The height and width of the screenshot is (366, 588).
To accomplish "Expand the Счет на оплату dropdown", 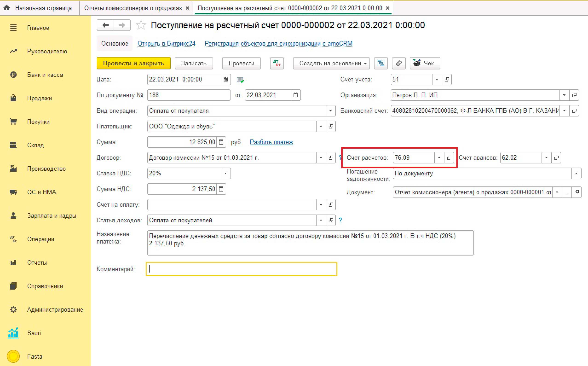I will (x=321, y=205).
